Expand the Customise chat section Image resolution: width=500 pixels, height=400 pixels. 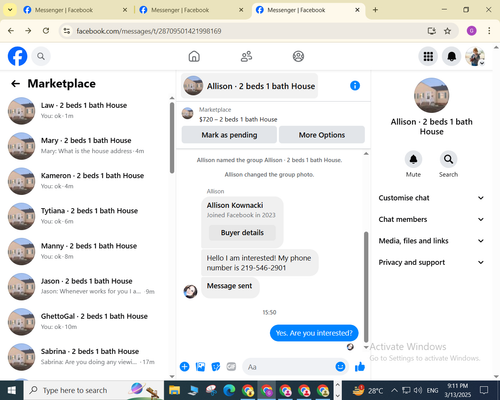tap(431, 198)
